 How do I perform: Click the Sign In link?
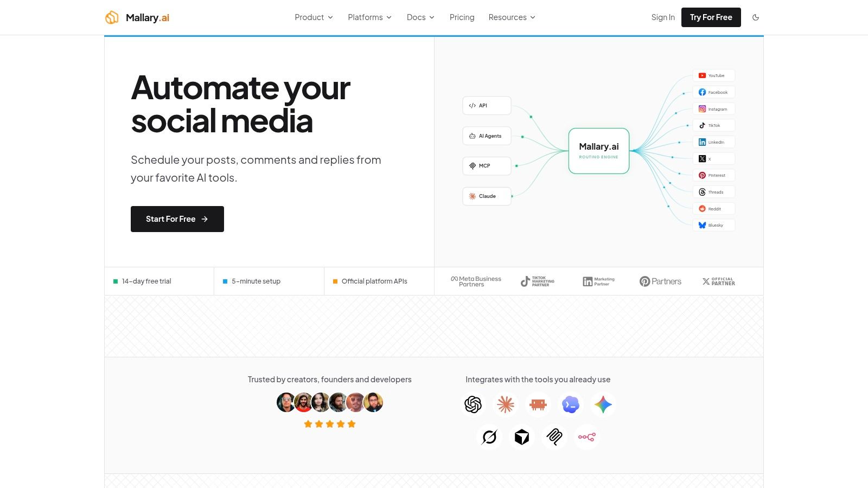click(663, 17)
